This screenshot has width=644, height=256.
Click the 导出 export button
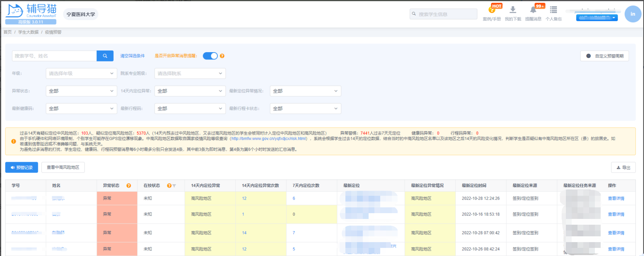pyautogui.click(x=623, y=168)
